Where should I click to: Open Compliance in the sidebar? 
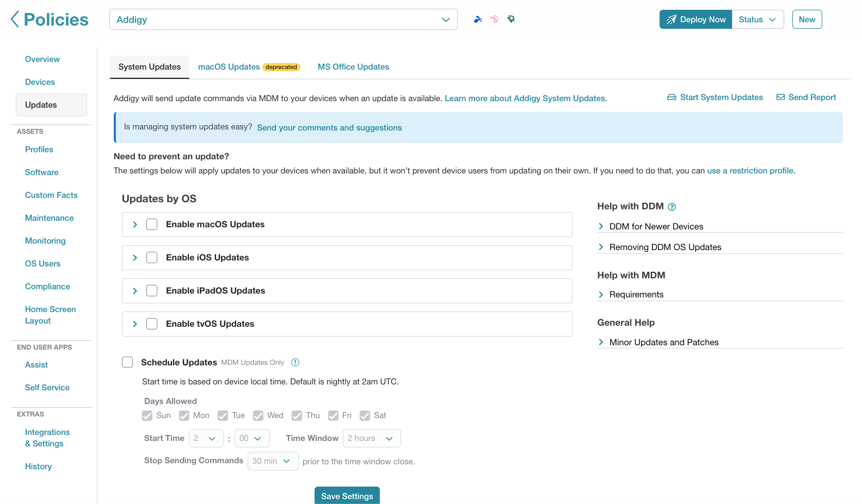click(47, 287)
